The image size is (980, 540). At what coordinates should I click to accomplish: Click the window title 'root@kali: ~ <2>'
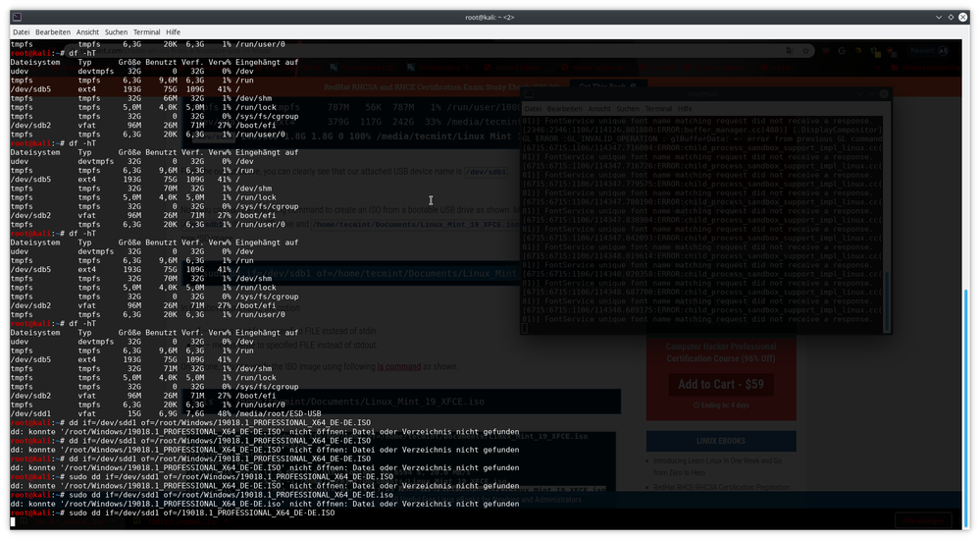(x=490, y=18)
